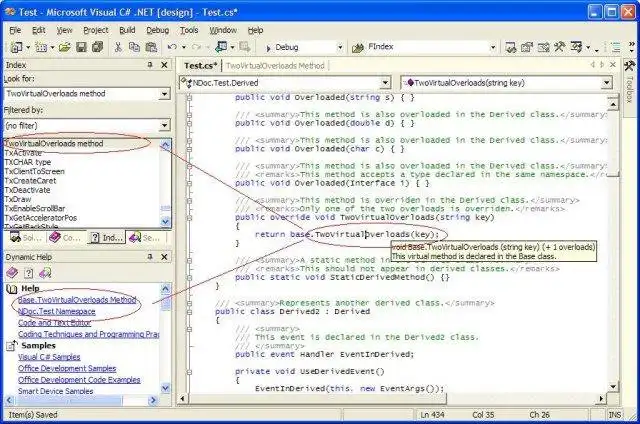The image size is (640, 424).
Task: Click the Open File folder icon
Action: tap(64, 47)
